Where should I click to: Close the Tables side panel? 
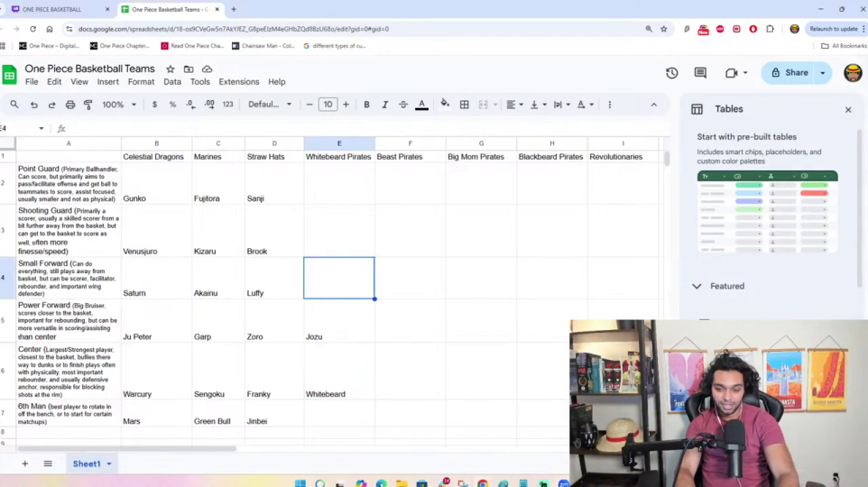click(x=848, y=110)
